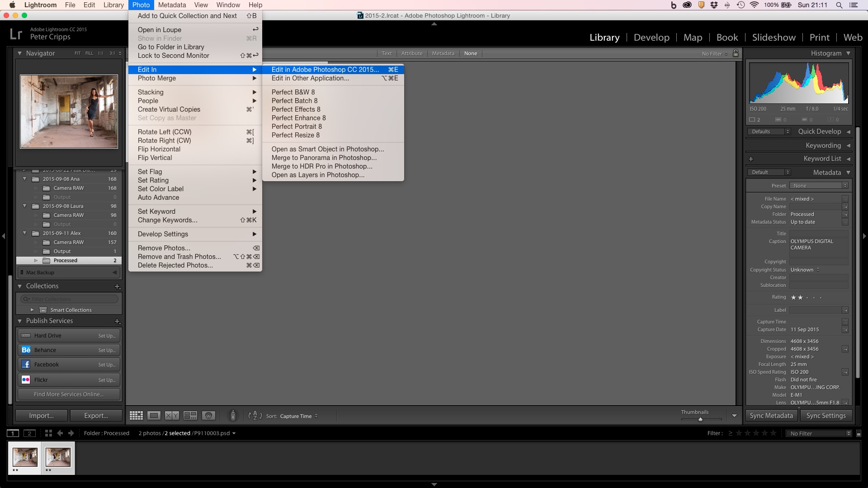Switch to the Develop module

coord(651,38)
